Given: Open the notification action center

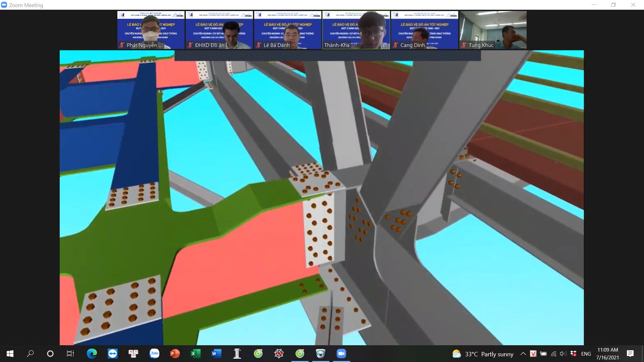Looking at the screenshot, I should (630, 353).
